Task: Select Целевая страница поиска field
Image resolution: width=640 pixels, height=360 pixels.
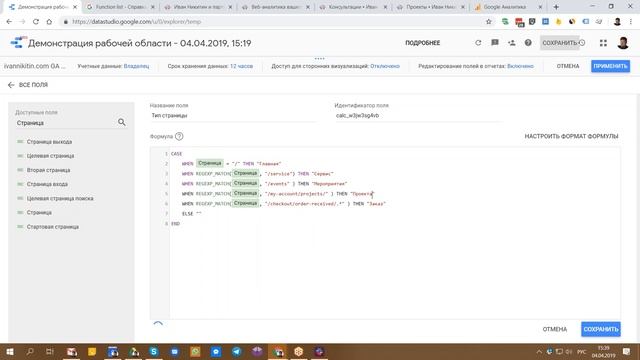Action: point(60,198)
